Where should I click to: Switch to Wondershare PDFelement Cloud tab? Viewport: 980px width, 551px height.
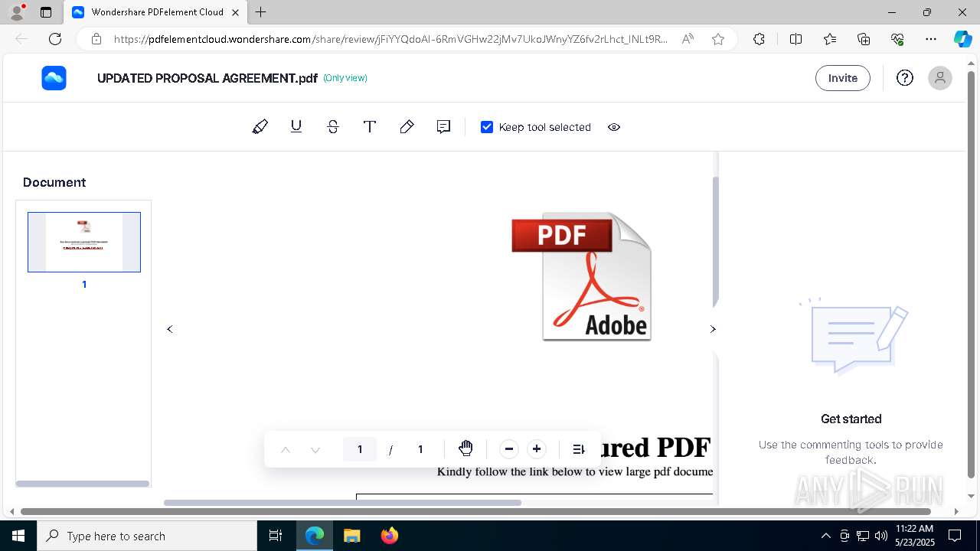(156, 12)
